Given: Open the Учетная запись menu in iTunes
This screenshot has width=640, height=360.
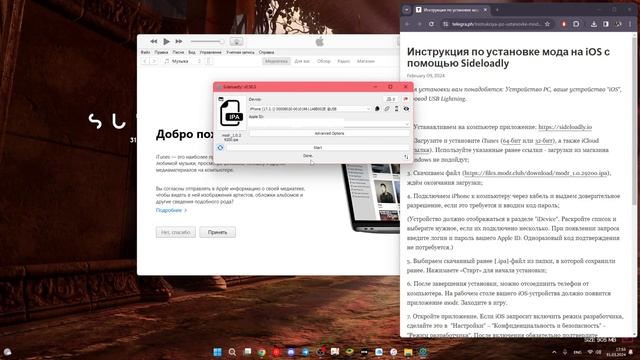Looking at the screenshot, I should click(x=240, y=52).
